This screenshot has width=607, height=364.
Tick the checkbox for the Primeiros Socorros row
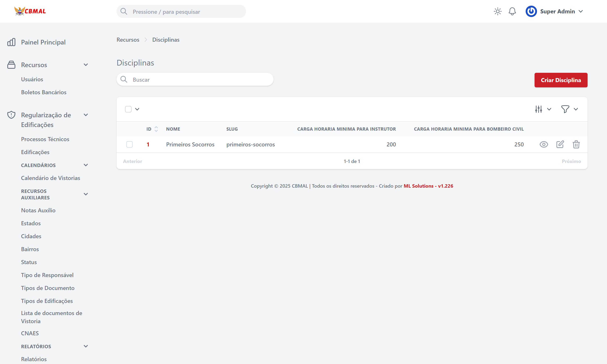pos(129,144)
